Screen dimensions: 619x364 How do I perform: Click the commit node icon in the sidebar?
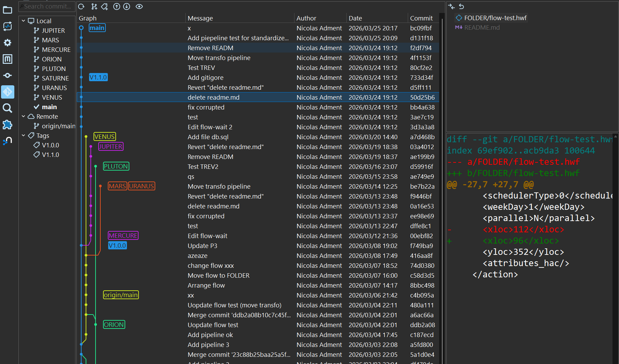8,75
